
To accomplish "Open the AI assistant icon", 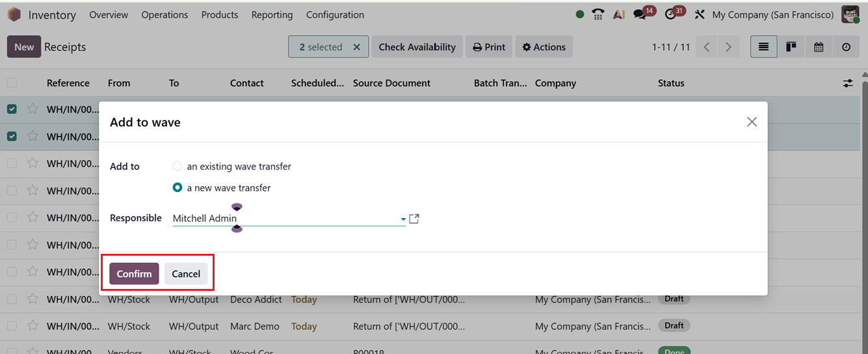I will pyautogui.click(x=619, y=14).
